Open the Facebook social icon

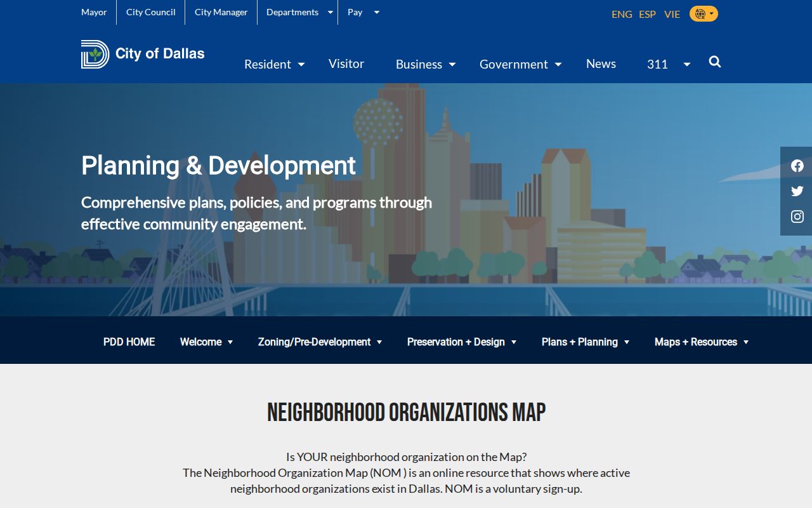pos(797,166)
